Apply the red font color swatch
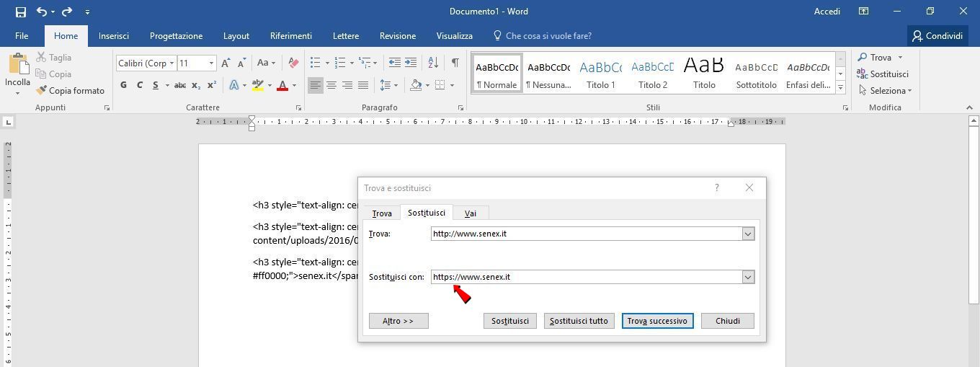The height and width of the screenshot is (367, 980). point(282,85)
